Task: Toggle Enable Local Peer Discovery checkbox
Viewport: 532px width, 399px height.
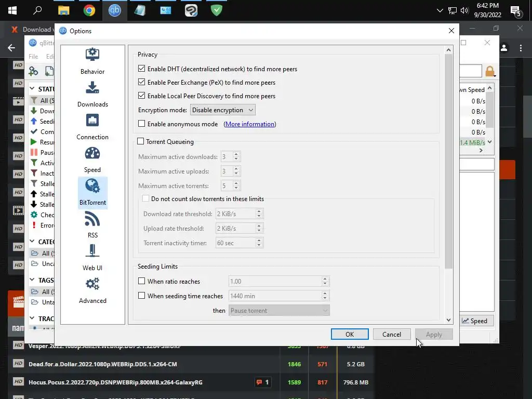Action: point(141,96)
